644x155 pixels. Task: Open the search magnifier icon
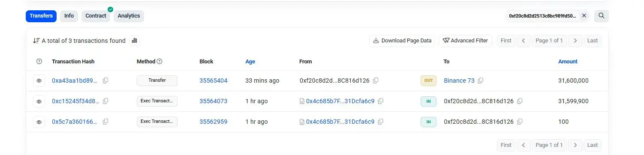coord(602,16)
